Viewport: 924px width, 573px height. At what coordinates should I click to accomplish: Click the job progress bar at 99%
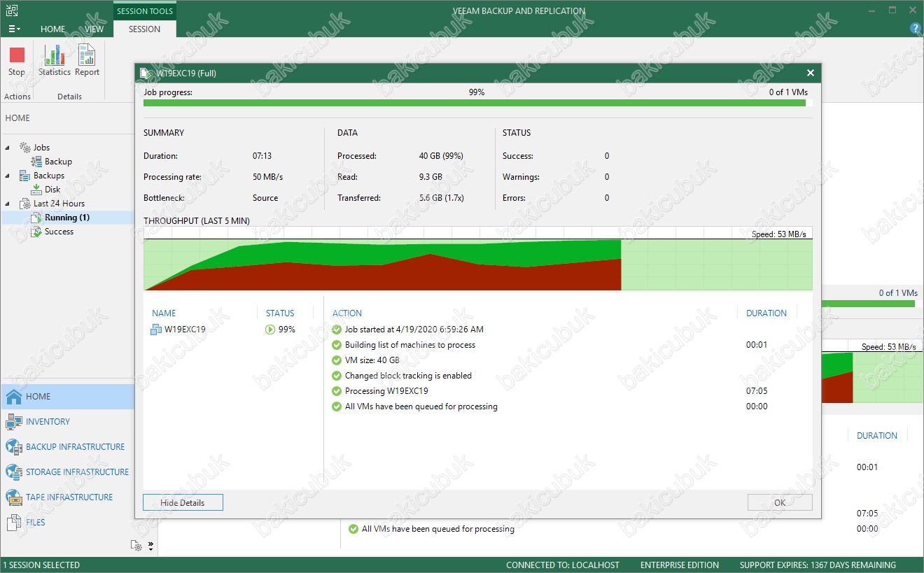tap(477, 103)
